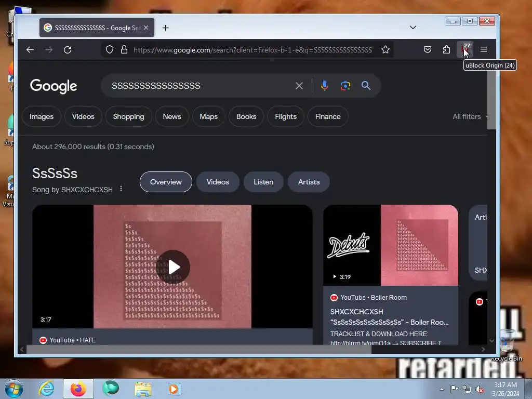Go back using the browser back arrow
532x399 pixels.
(x=30, y=50)
